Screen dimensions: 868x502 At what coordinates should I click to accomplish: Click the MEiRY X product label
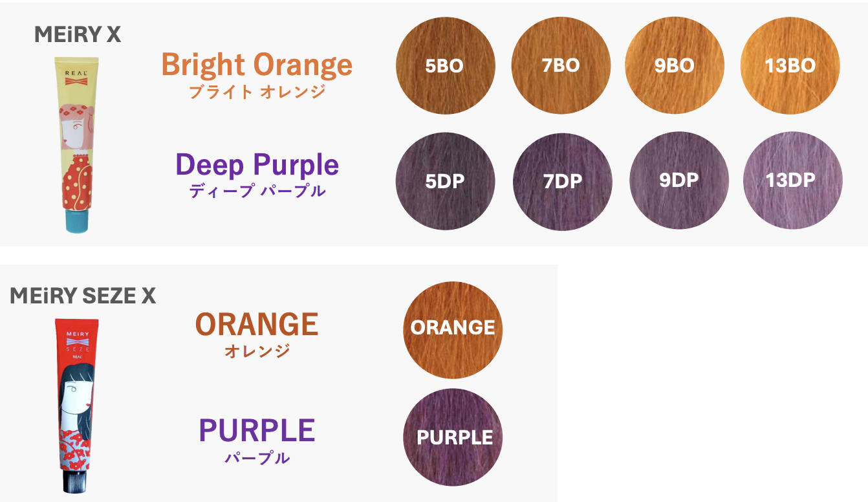[78, 35]
